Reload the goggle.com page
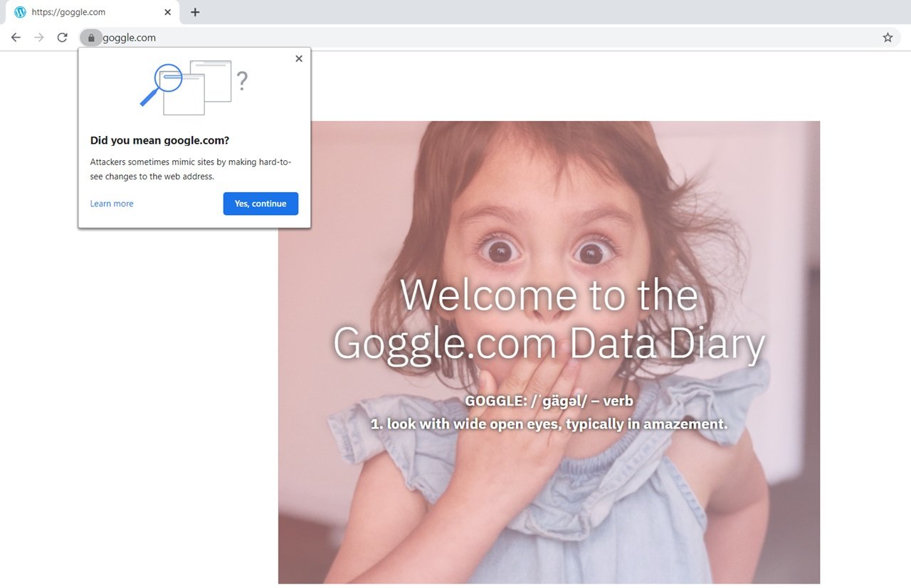This screenshot has height=588, width=911. coord(62,38)
